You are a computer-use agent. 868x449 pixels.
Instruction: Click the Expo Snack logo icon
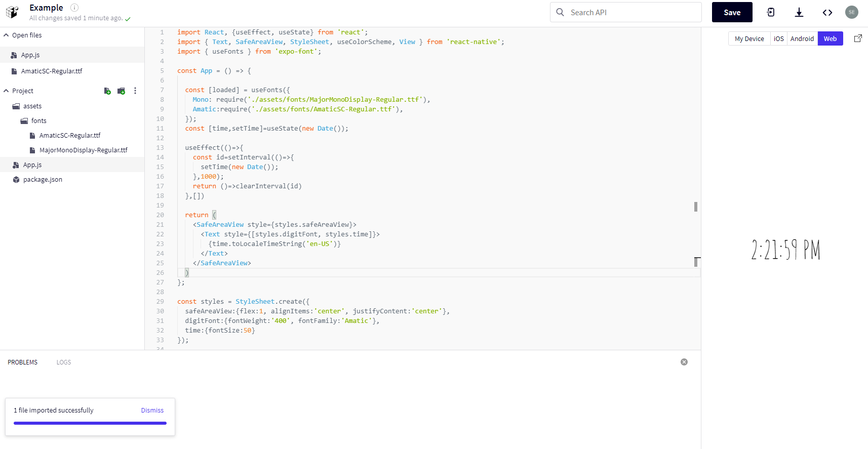[x=12, y=12]
